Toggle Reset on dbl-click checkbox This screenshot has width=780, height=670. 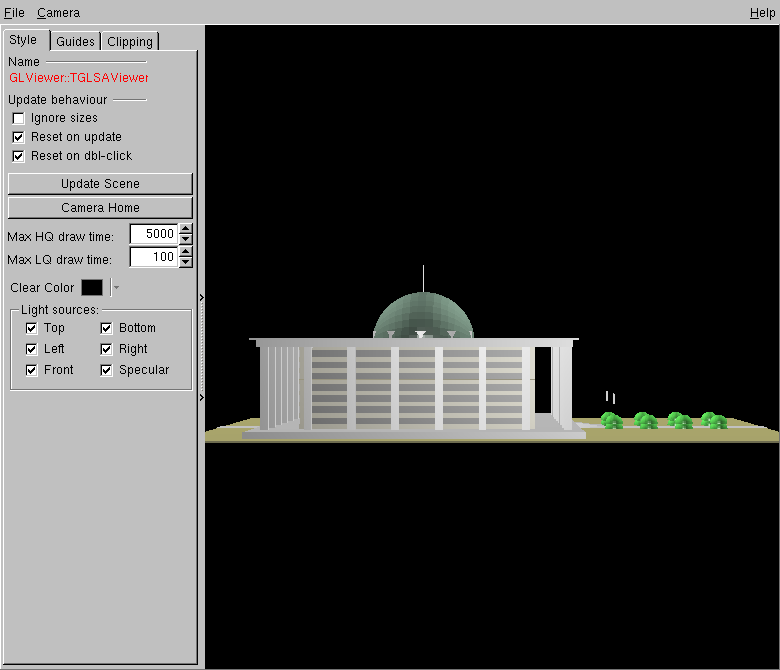click(18, 156)
